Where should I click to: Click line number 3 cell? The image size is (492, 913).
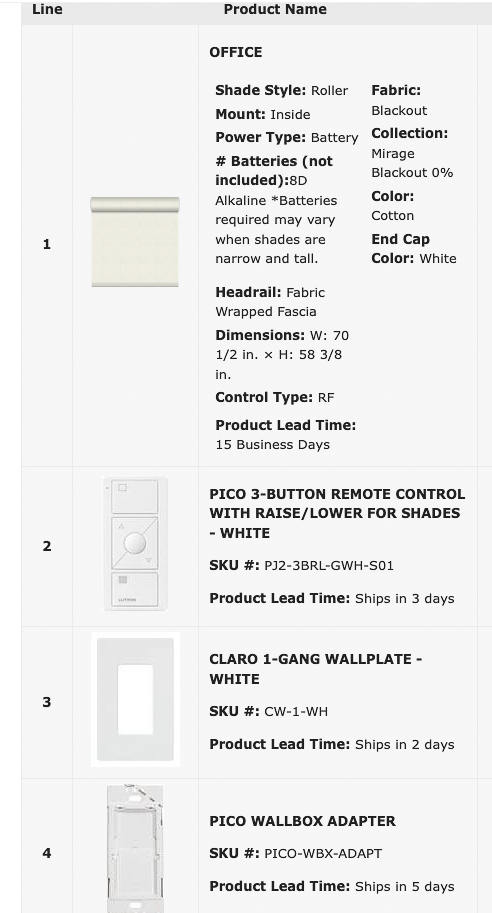47,702
